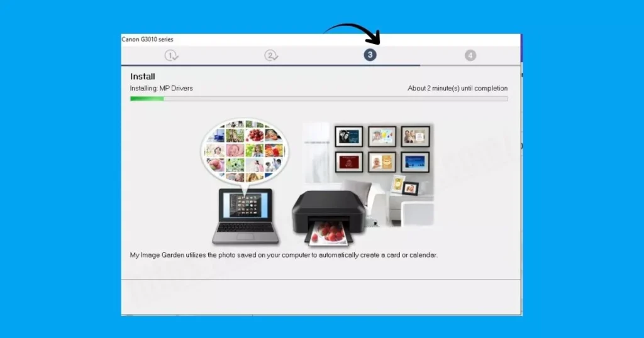Viewport: 644px width, 338px height.
Task: Click the top-left framed couple photo
Action: [349, 136]
